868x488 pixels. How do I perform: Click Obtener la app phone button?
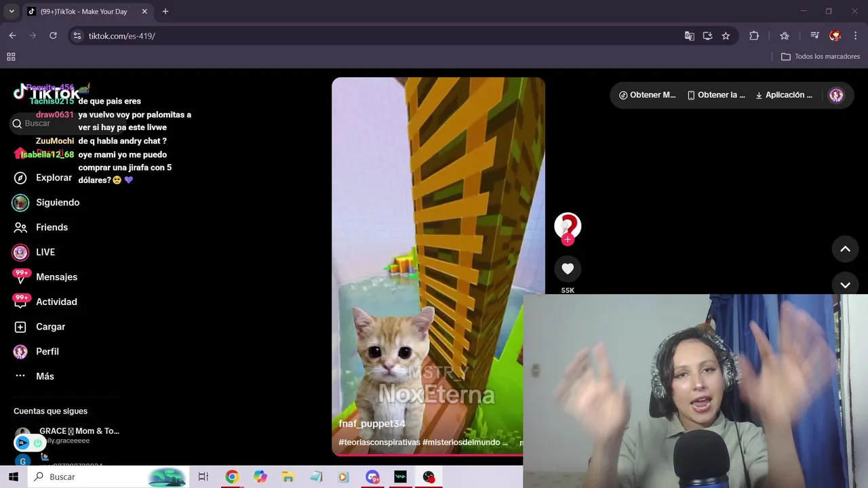click(716, 95)
